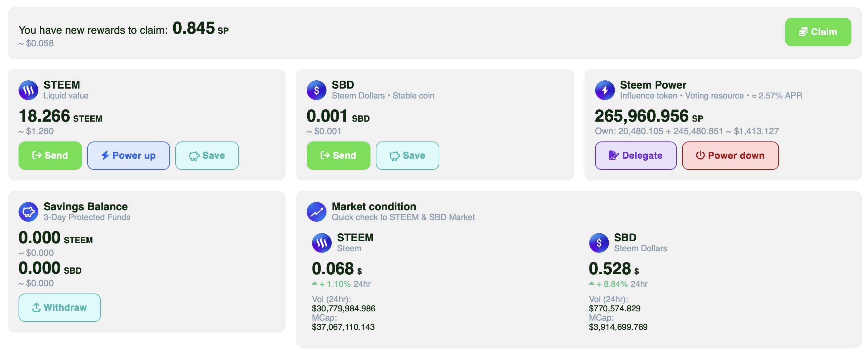This screenshot has height=351, width=868.
Task: Save STEEM to savings
Action: pyautogui.click(x=207, y=155)
